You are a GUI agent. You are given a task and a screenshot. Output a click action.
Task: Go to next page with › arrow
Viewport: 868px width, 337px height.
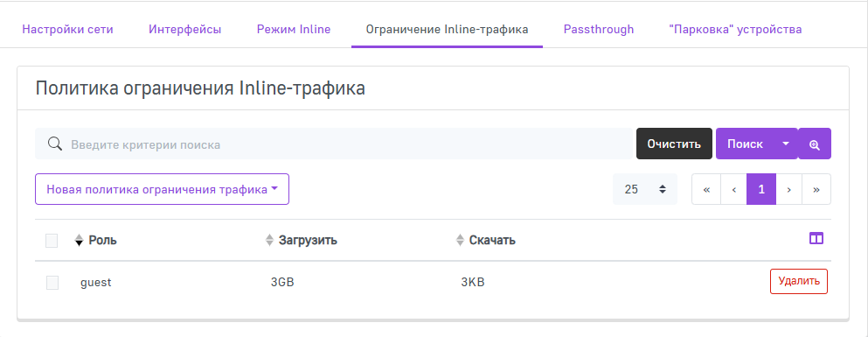(788, 189)
